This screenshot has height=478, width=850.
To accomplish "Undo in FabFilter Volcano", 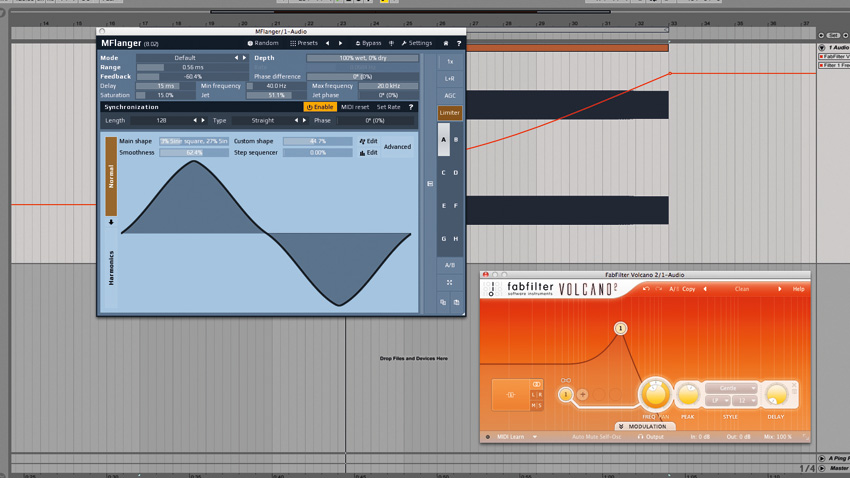I will coord(646,289).
